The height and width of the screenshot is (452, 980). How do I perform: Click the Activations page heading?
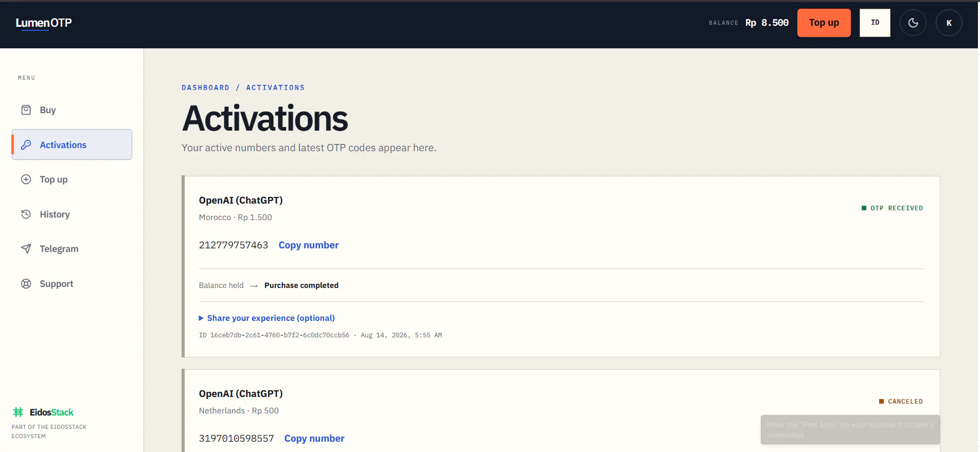tap(265, 118)
